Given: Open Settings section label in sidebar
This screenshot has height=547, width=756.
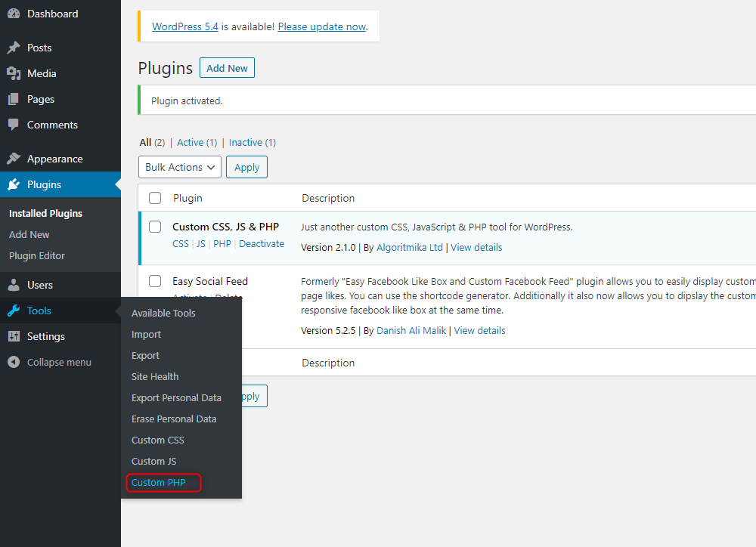Looking at the screenshot, I should pyautogui.click(x=46, y=336).
